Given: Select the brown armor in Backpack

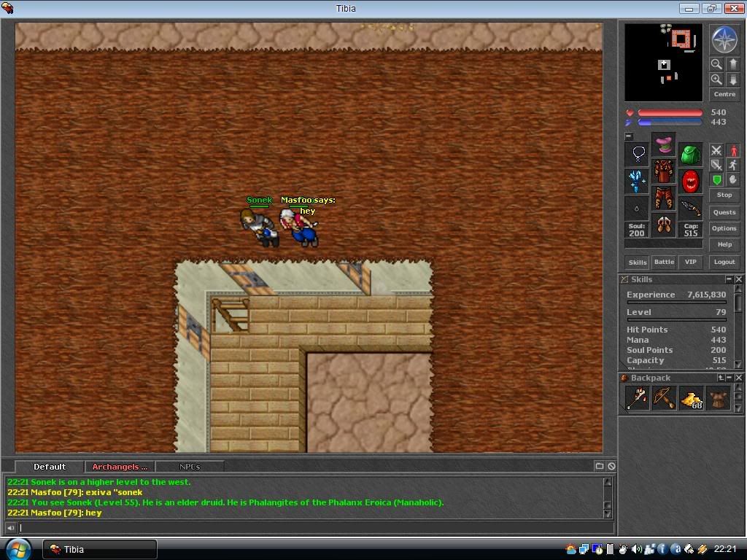Looking at the screenshot, I should pyautogui.click(x=719, y=398).
